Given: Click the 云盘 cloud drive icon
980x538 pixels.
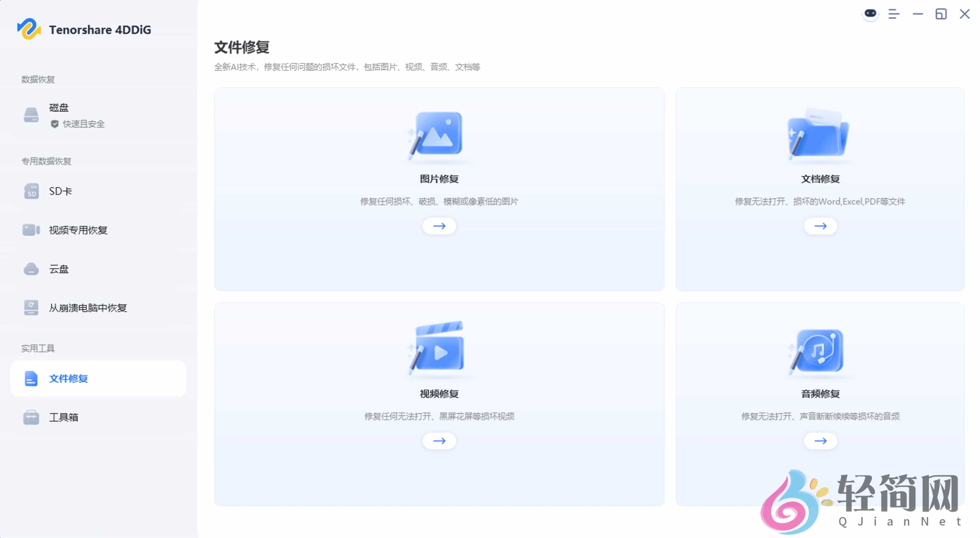Looking at the screenshot, I should [31, 269].
